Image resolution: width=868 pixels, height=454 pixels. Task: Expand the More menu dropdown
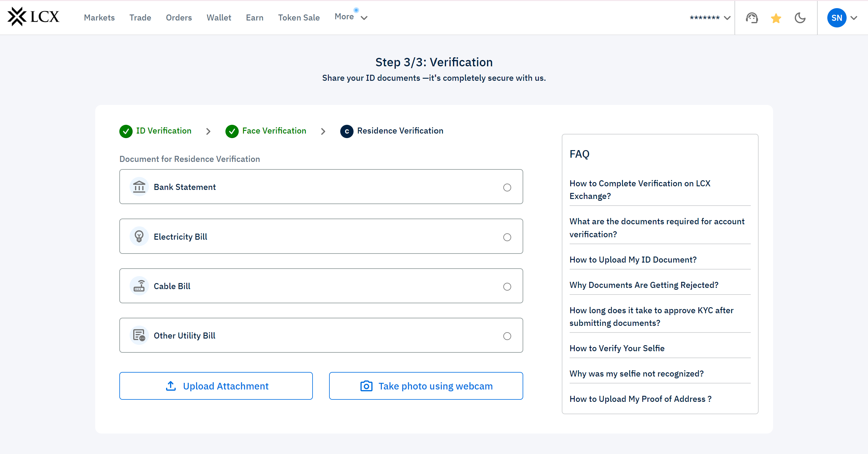point(351,17)
